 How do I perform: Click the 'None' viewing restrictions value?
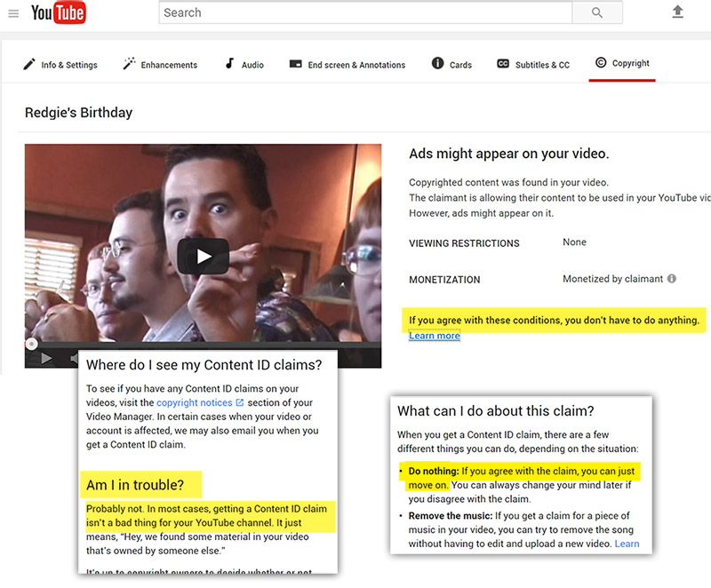coord(574,242)
